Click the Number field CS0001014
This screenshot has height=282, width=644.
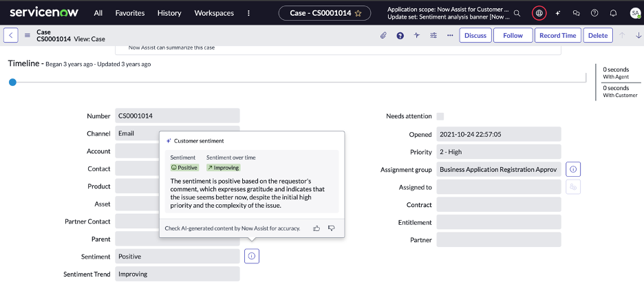coord(178,116)
